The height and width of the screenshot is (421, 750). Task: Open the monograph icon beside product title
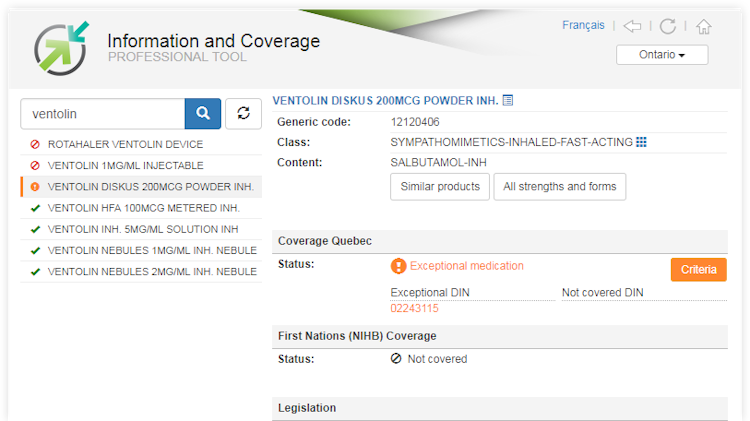point(508,100)
